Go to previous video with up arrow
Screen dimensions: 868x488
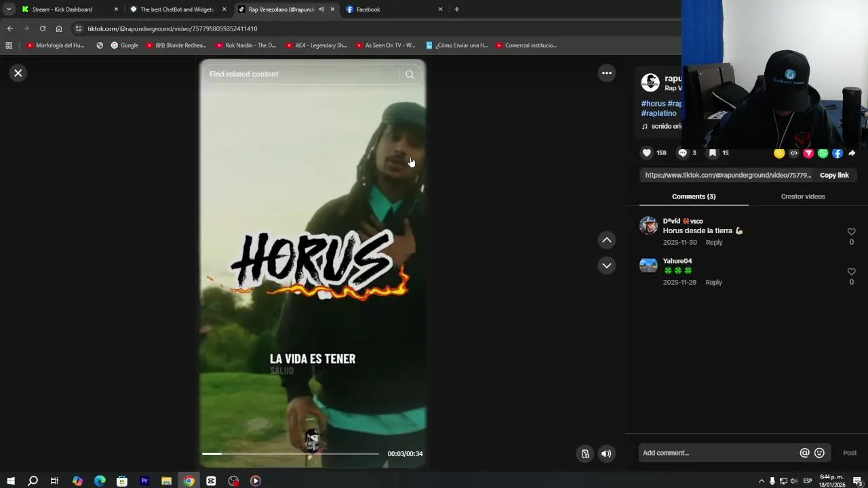click(x=607, y=240)
